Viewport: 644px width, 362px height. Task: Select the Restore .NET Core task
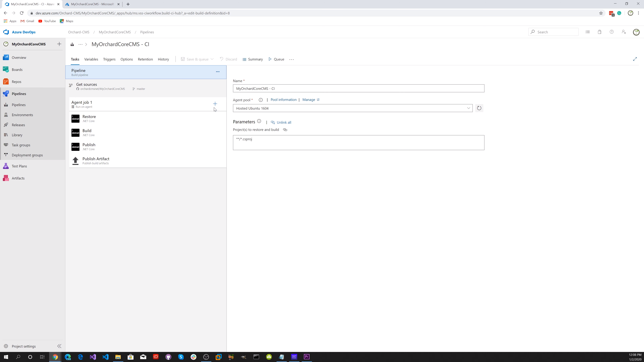(x=148, y=119)
